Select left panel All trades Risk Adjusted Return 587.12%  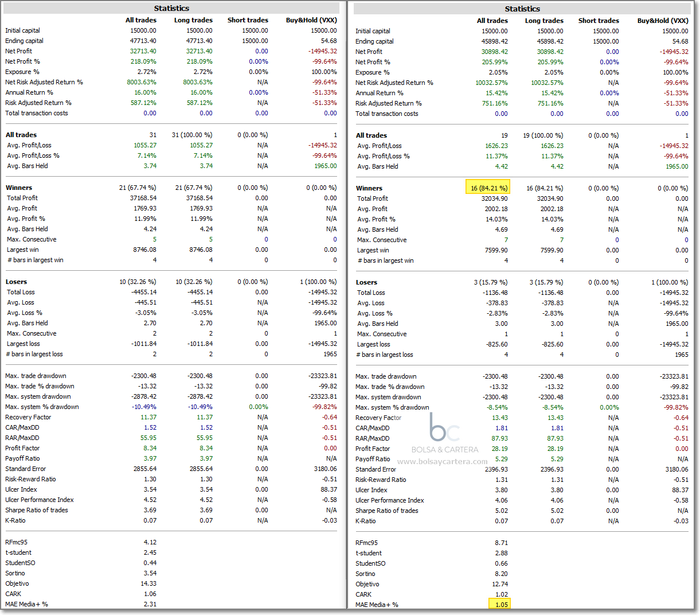pyautogui.click(x=143, y=103)
